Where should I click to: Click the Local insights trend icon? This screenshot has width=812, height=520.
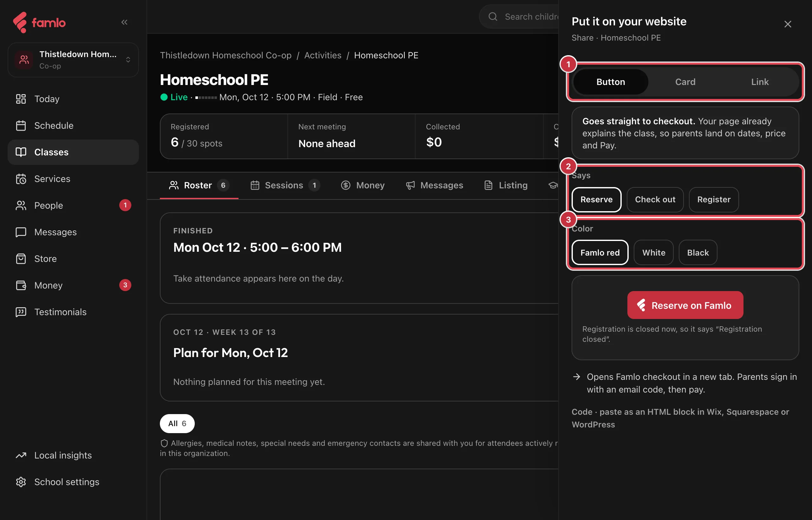point(21,456)
